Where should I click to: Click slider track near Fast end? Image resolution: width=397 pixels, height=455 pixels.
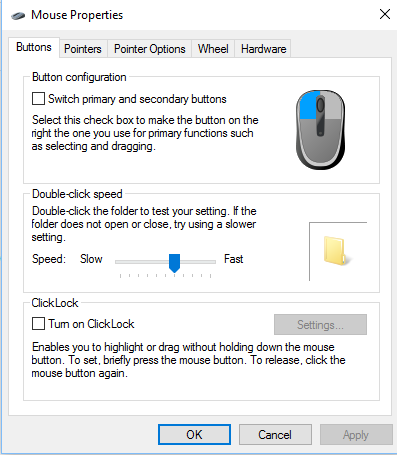208,262
